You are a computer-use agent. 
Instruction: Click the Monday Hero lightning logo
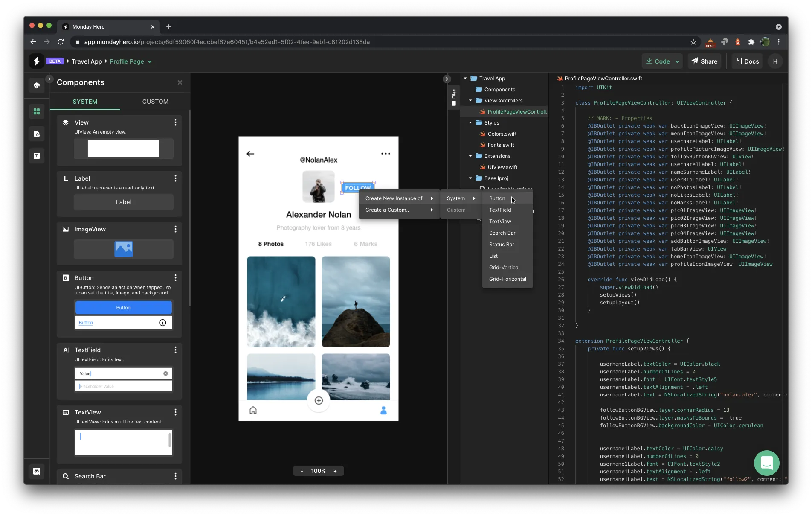coord(37,61)
